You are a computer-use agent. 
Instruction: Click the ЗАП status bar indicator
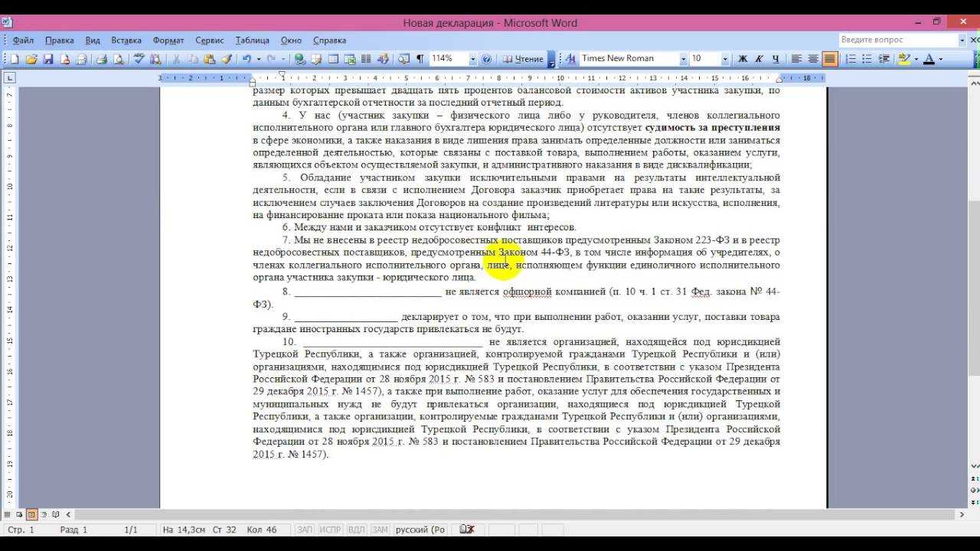click(305, 530)
